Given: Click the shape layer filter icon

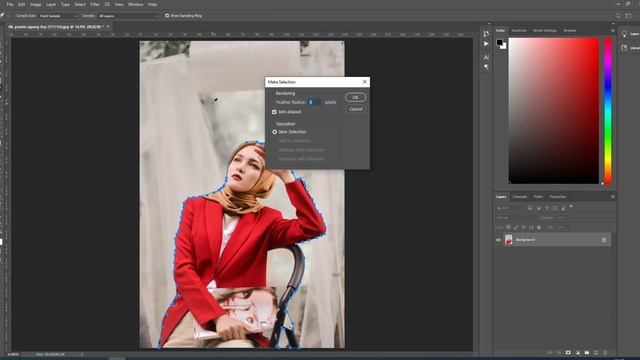Looking at the screenshot, I should pos(555,208).
